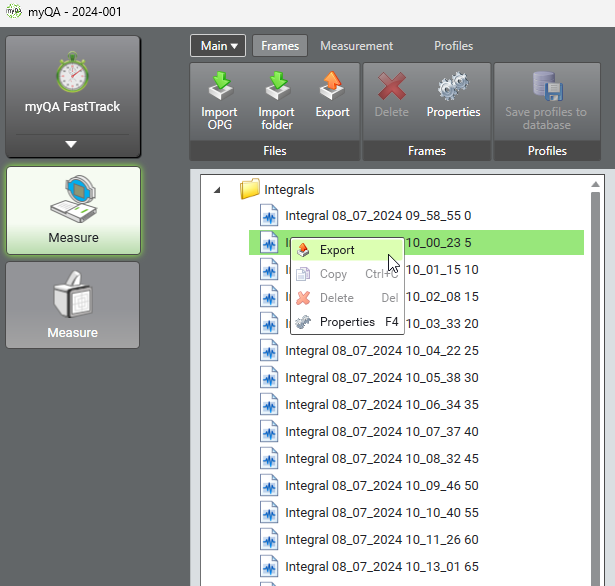The image size is (615, 586).
Task: Click file icon of integral 10_09_46 50
Action: 269,486
